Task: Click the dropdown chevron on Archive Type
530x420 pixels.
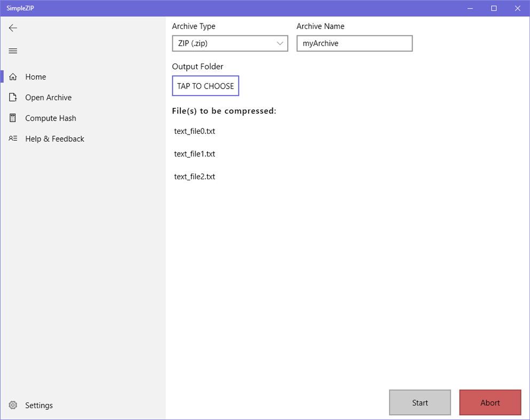Action: point(280,43)
